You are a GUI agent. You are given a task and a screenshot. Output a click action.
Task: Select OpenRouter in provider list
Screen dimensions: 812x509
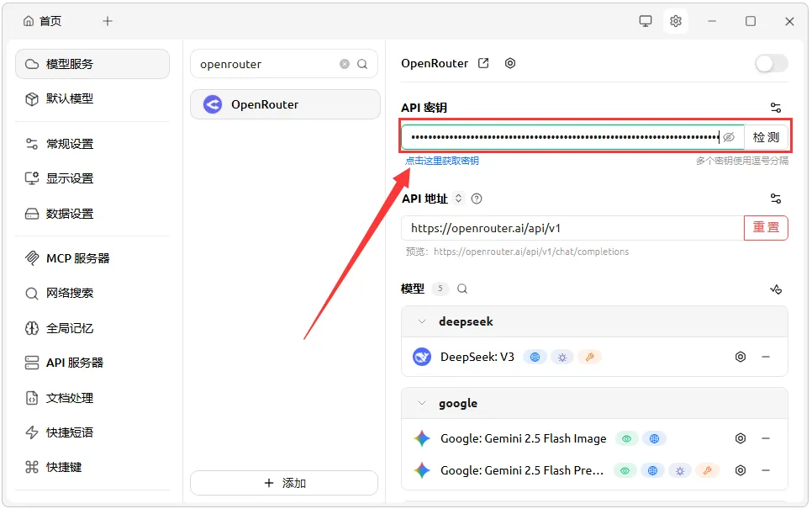[x=285, y=104]
